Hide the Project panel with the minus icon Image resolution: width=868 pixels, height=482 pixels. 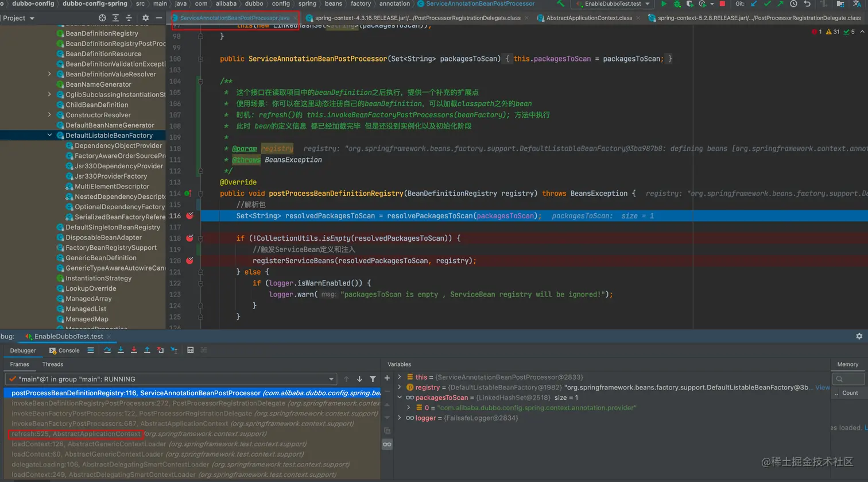(x=159, y=18)
